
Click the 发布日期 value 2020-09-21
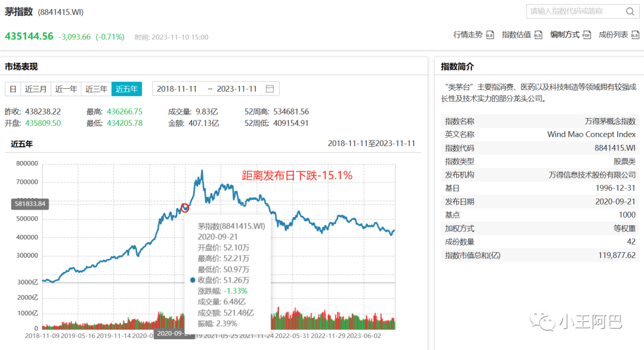(x=615, y=202)
